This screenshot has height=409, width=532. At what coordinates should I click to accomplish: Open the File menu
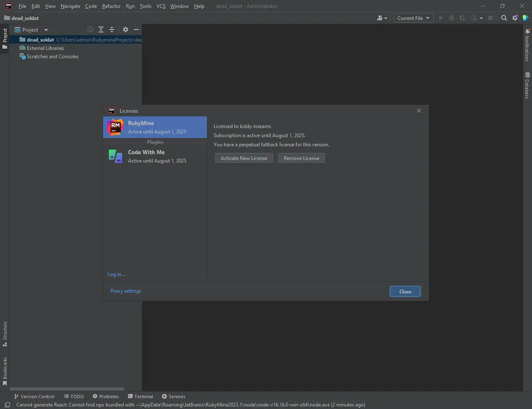pos(22,6)
